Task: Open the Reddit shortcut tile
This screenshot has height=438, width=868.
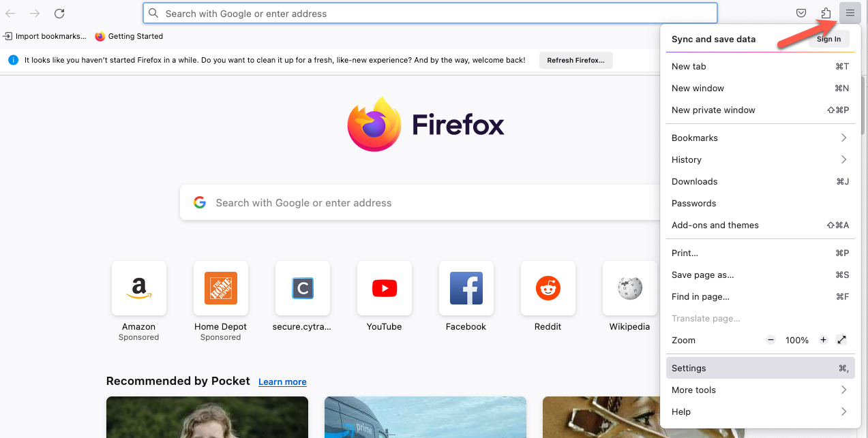Action: pos(548,288)
